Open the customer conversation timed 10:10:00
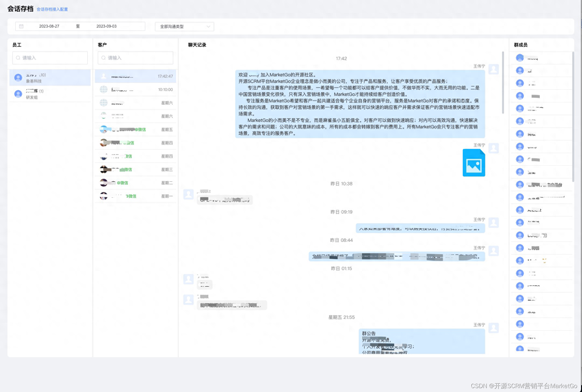 [x=136, y=89]
